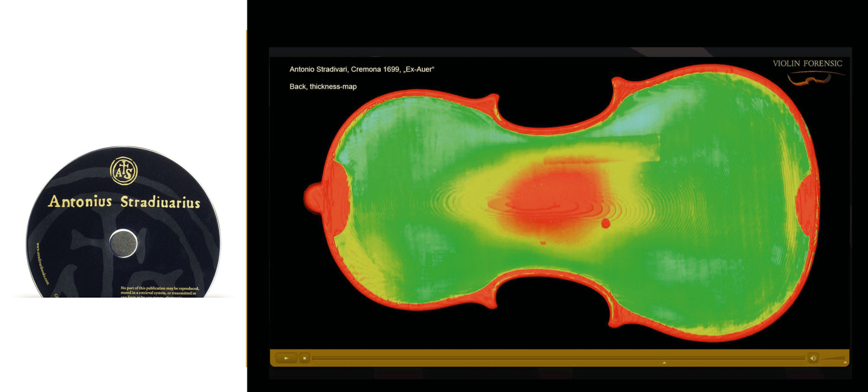Click the Violin Forensic logo text
868x392 pixels.
[807, 64]
